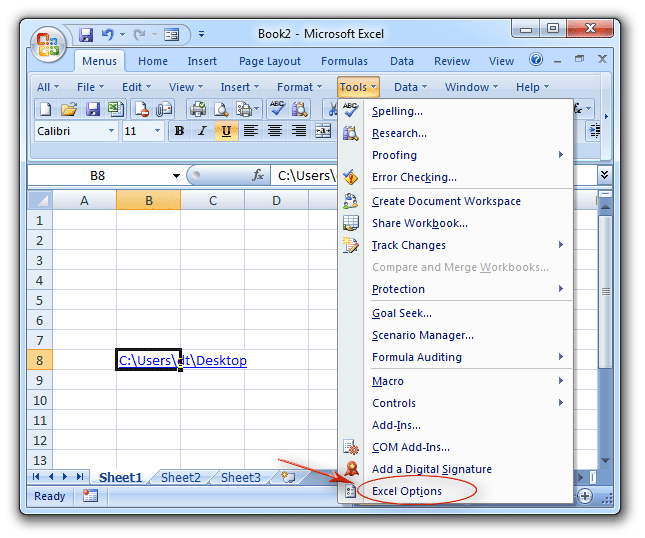Click the Save As Excel workbook icon
The height and width of the screenshot is (538, 645).
[x=116, y=109]
